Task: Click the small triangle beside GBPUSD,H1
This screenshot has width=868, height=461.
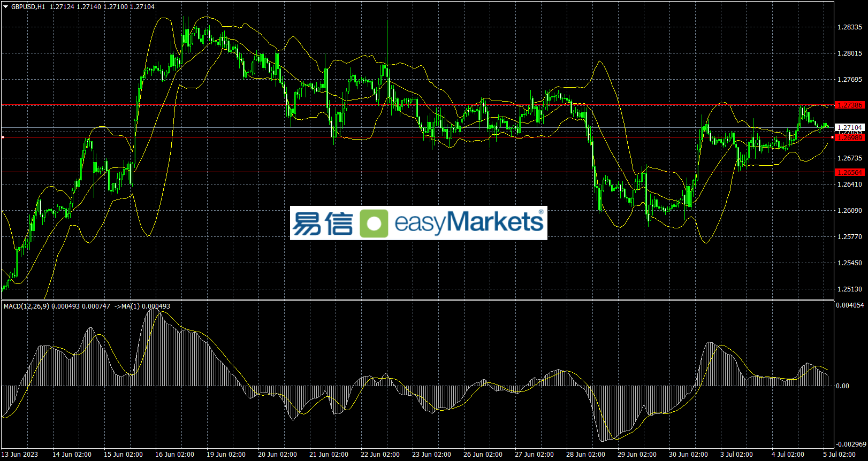Action: (x=6, y=7)
